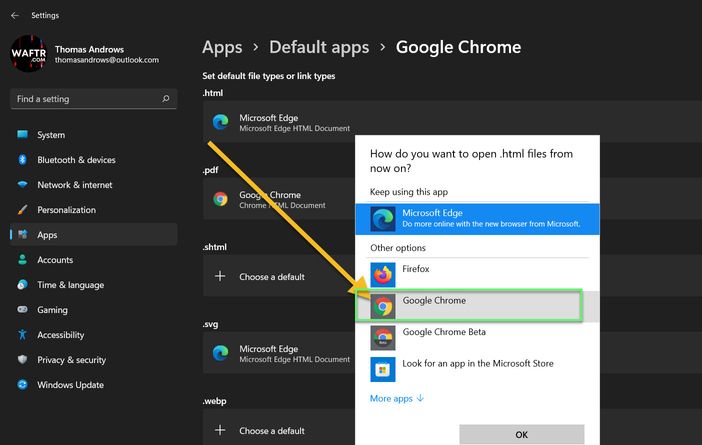Click the Bluetooth icon in sidebar
The width and height of the screenshot is (702, 445).
point(22,159)
